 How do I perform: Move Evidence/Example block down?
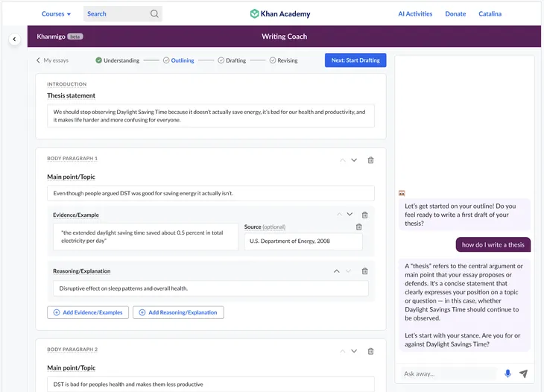(x=350, y=215)
